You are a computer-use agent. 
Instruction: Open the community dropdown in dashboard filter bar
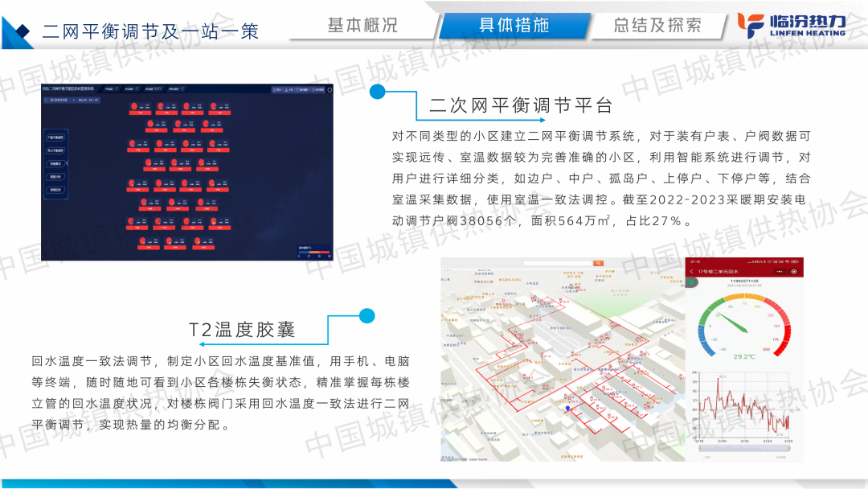tap(59, 101)
